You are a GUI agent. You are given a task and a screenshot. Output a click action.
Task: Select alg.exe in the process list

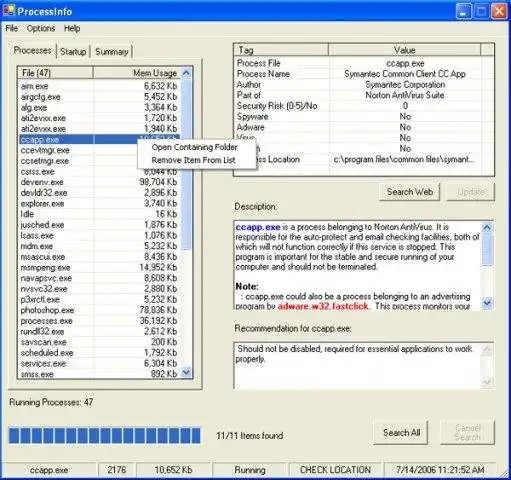(99, 108)
